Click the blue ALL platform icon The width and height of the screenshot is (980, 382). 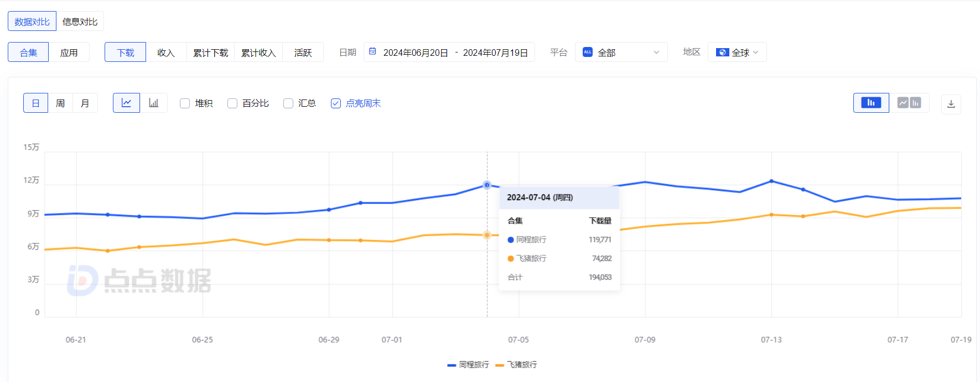pyautogui.click(x=588, y=52)
